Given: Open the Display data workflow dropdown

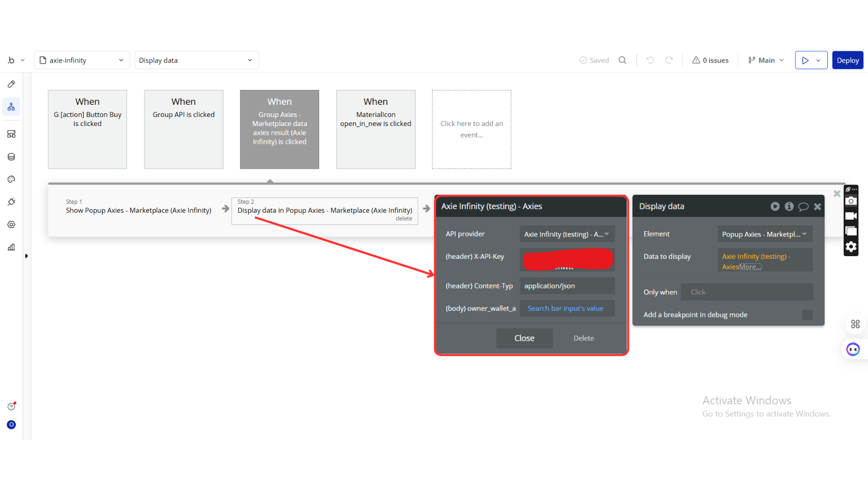Looking at the screenshot, I should pos(196,60).
